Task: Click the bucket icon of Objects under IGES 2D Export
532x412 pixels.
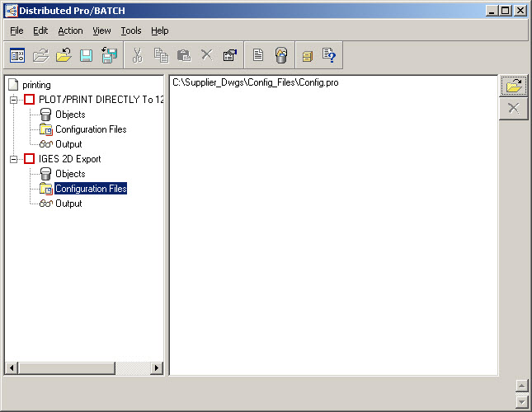Action: click(x=45, y=174)
